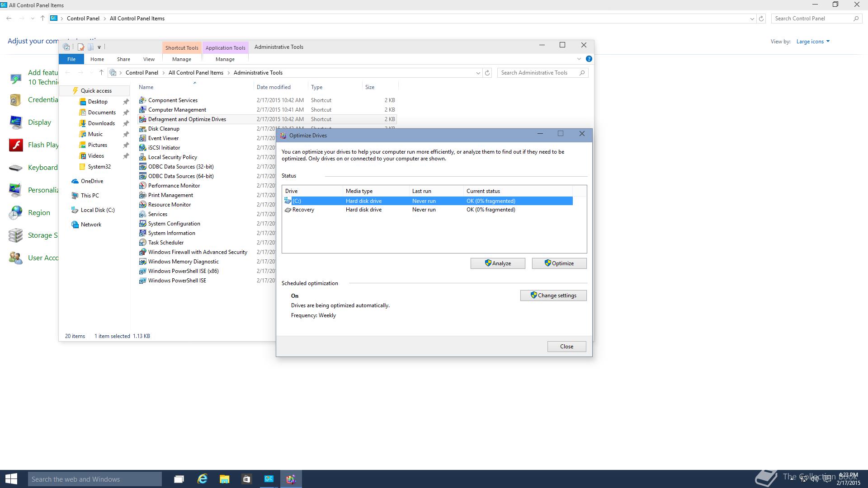Click the Display monitor icon in Control Panel
Screen dimensions: 868x488
click(16, 122)
